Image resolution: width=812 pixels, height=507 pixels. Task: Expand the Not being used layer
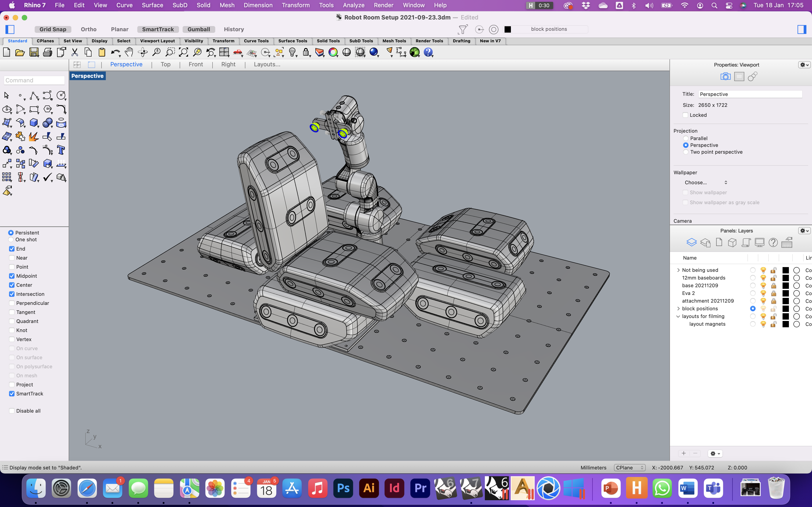click(678, 270)
